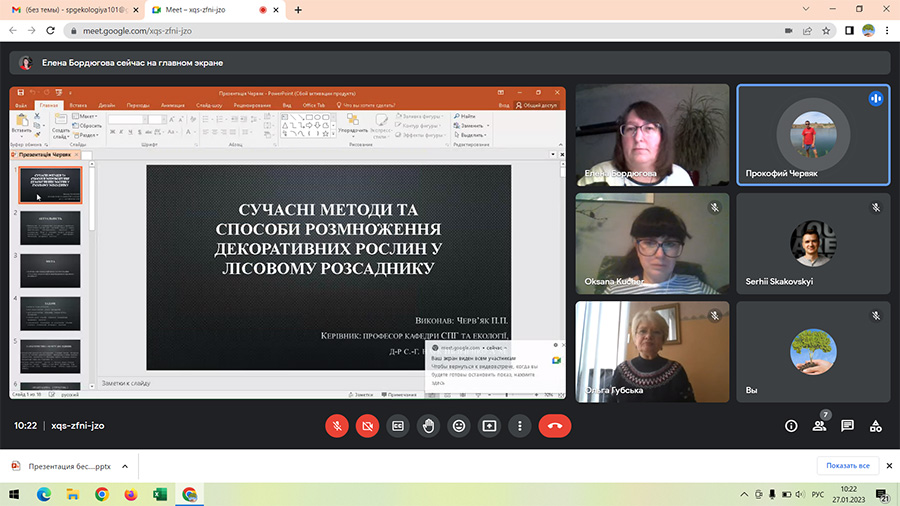The image size is (900, 506).
Task: Expand the download item chevron menu
Action: [125, 466]
